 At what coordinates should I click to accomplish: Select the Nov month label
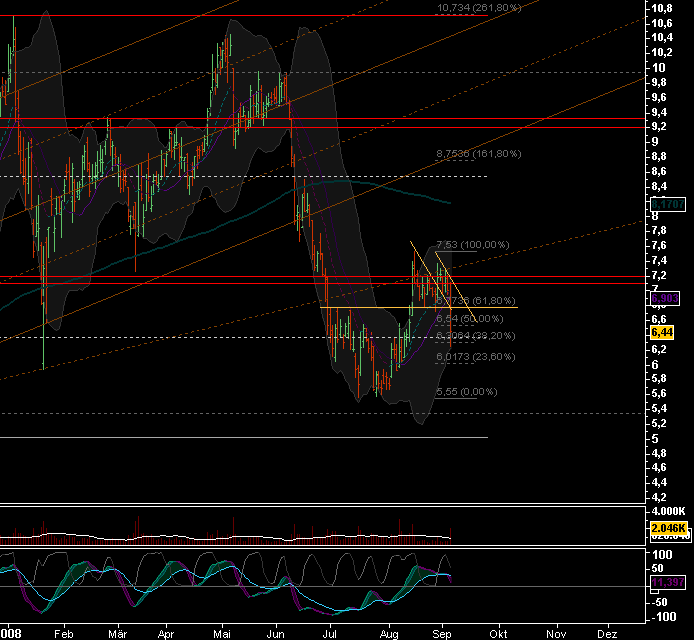556,634
